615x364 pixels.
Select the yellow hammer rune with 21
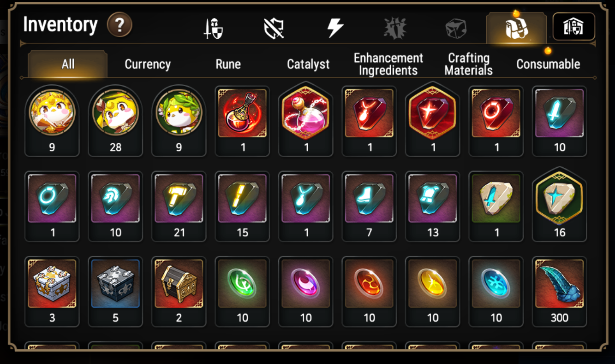coord(179,206)
